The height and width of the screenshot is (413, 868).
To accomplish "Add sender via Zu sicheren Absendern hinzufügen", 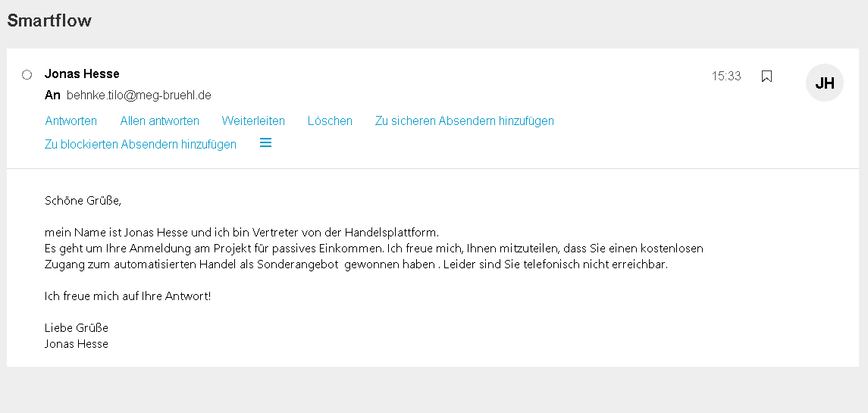I will (465, 120).
